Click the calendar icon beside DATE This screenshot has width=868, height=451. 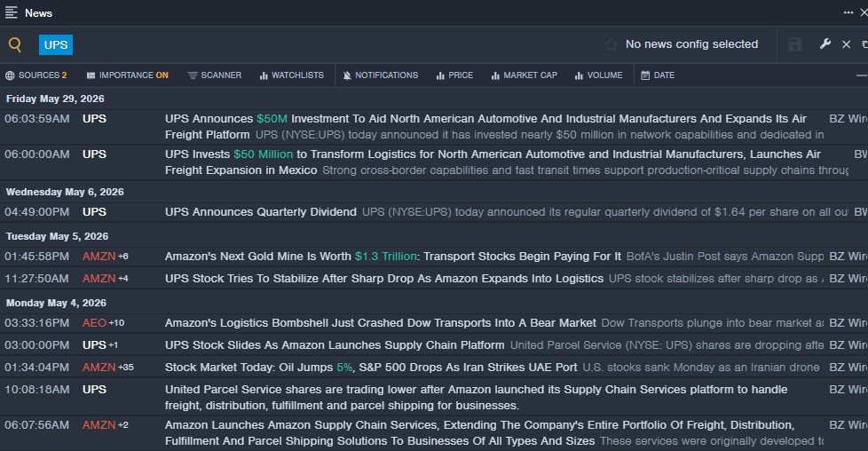click(x=645, y=75)
